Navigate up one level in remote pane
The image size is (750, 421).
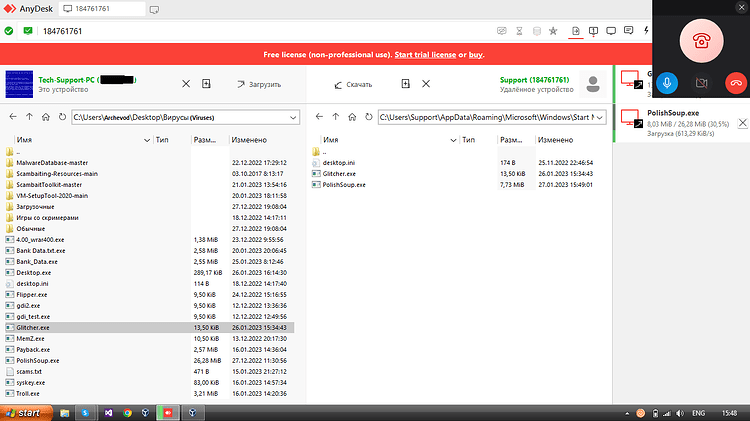tap(336, 117)
